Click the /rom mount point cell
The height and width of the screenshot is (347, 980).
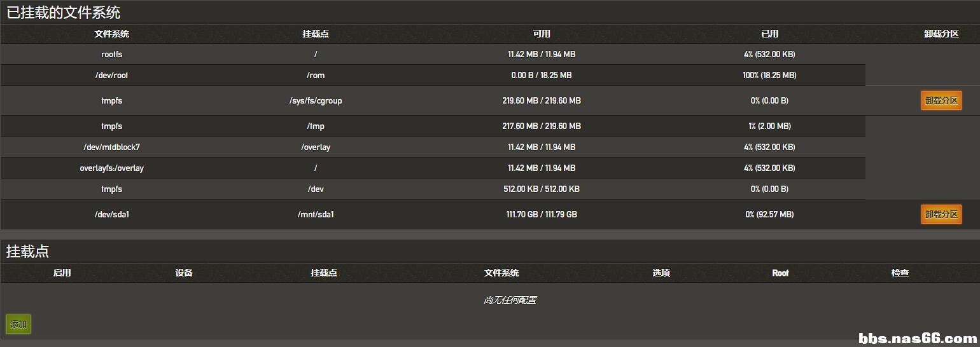click(x=316, y=75)
